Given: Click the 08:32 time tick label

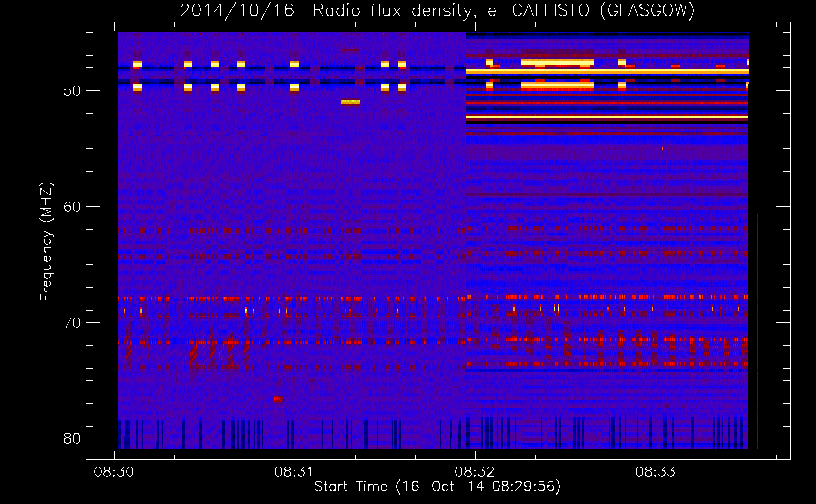Looking at the screenshot, I should point(475,472).
